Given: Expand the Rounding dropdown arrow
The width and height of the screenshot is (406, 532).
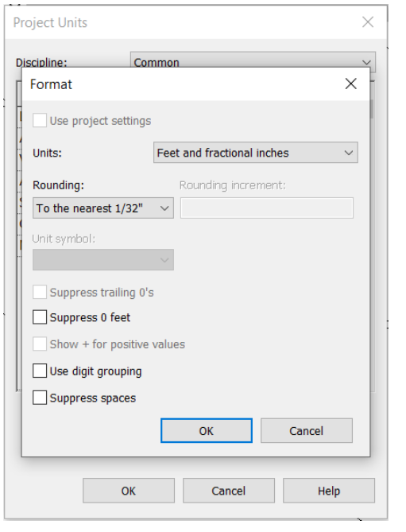Looking at the screenshot, I should coord(164,208).
